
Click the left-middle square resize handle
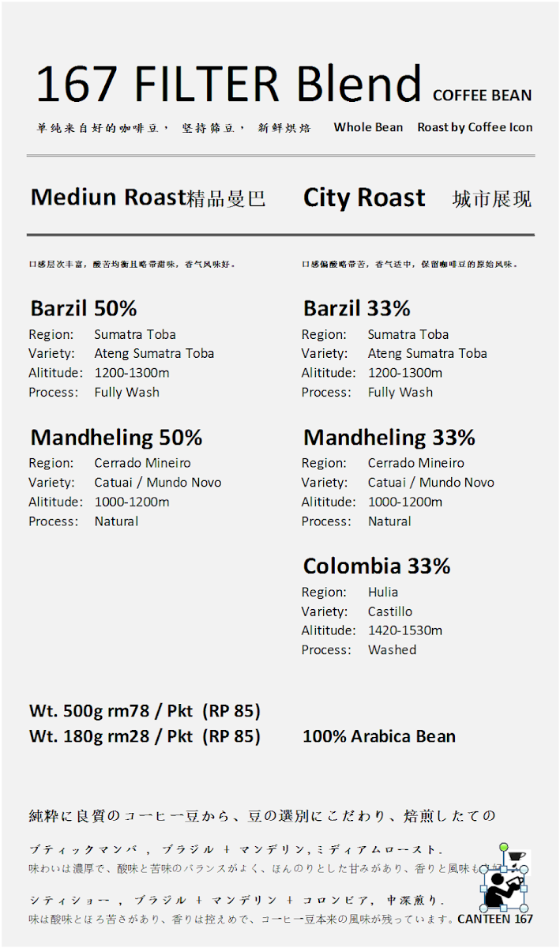[483, 889]
